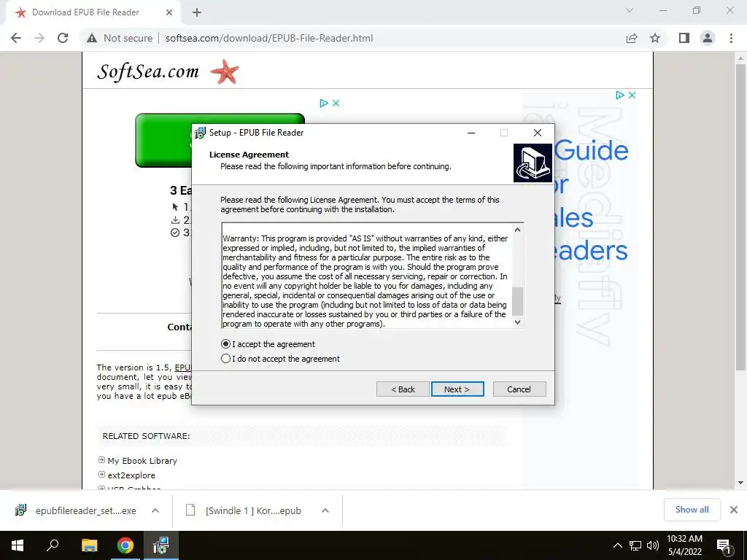Open File Explorer from the taskbar

89,545
